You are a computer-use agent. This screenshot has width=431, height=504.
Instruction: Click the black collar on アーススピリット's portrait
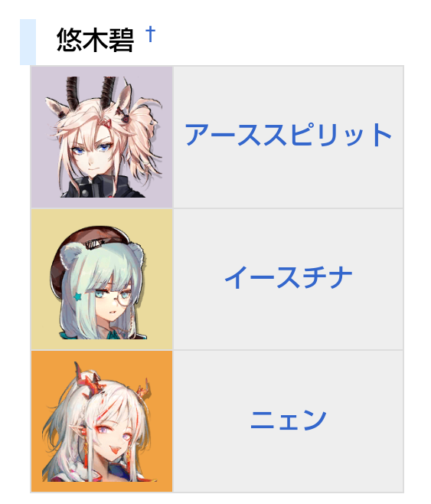click(101, 186)
